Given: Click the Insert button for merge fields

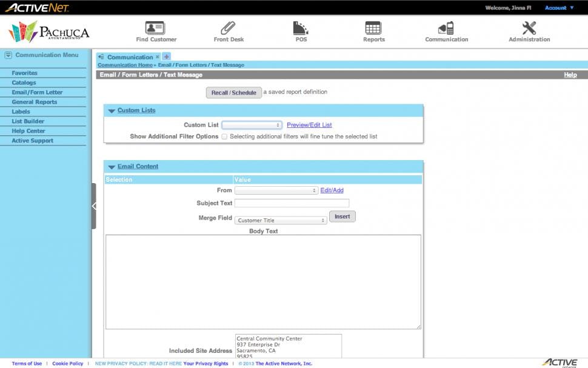Looking at the screenshot, I should coord(342,216).
